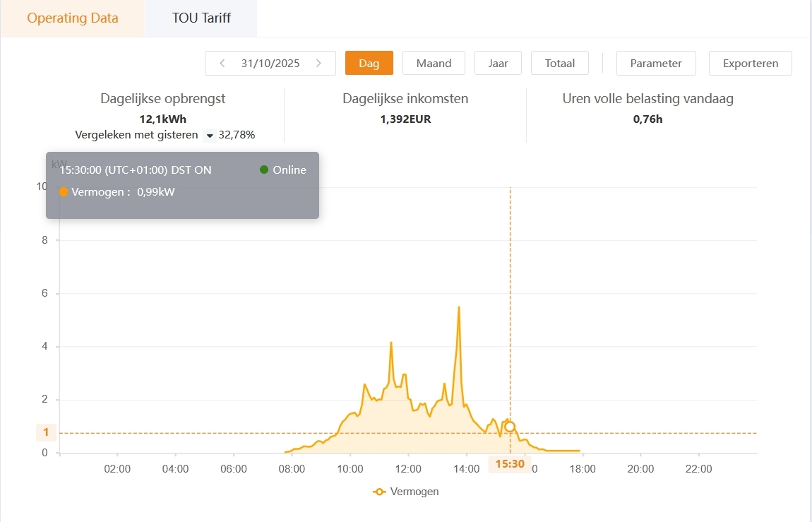Viewport: 812px width, 522px height.
Task: Click the circle data point on the curve
Action: (x=510, y=427)
